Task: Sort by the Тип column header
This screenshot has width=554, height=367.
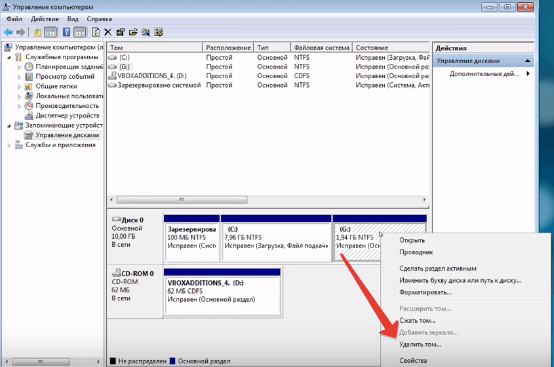Action: click(x=272, y=47)
